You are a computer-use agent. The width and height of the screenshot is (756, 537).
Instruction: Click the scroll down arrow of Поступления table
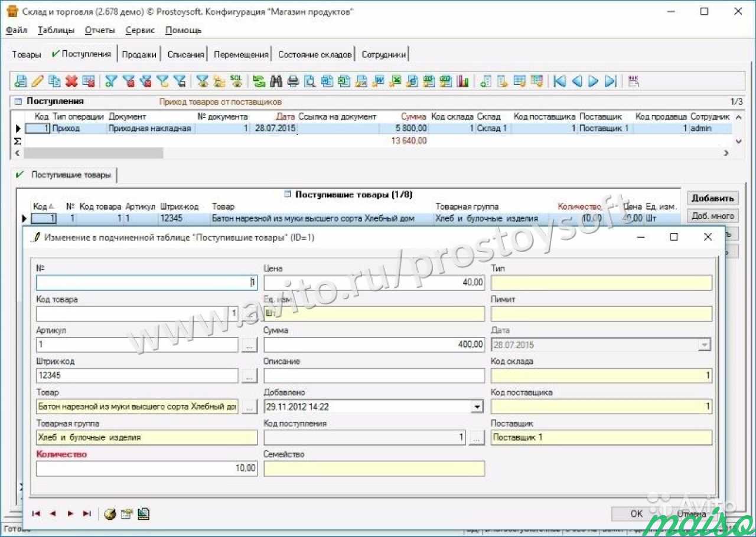pos(738,141)
